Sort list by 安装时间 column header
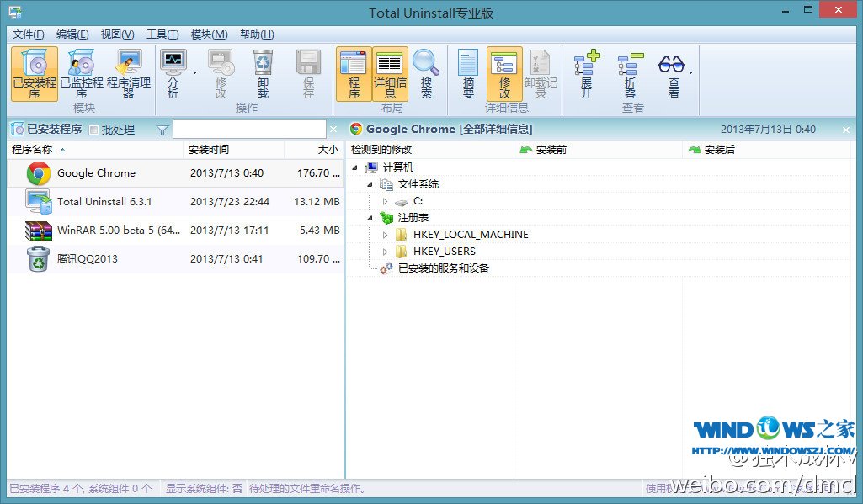This screenshot has width=863, height=504. 209,150
